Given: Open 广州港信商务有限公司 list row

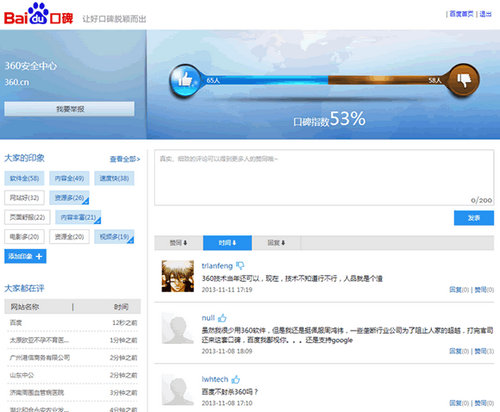Looking at the screenshot, I should pyautogui.click(x=73, y=358).
